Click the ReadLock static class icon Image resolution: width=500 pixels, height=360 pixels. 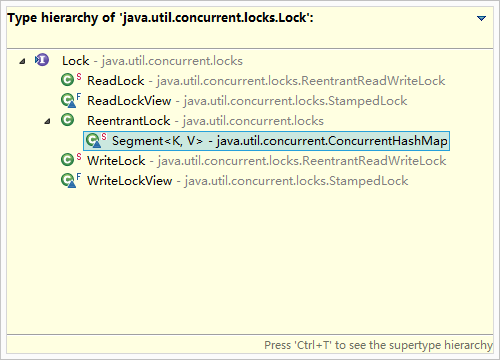coord(71,80)
